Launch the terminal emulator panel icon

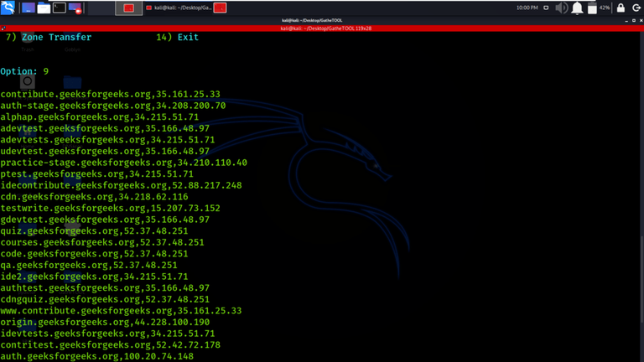60,8
